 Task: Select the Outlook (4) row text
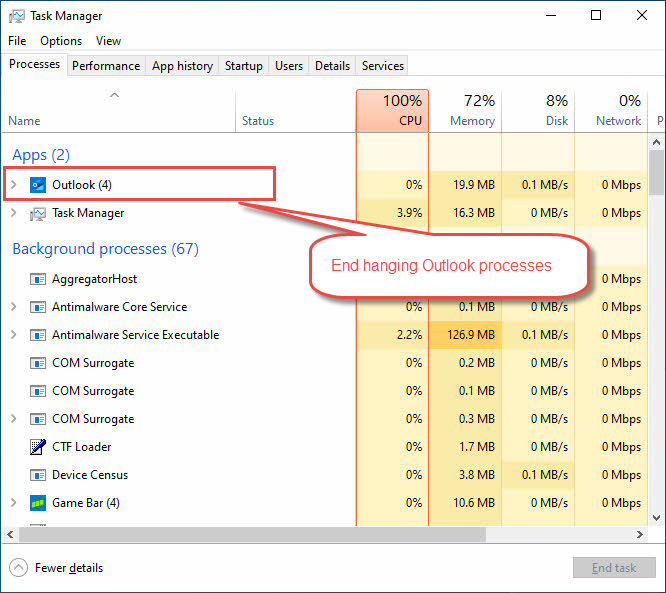pos(82,185)
